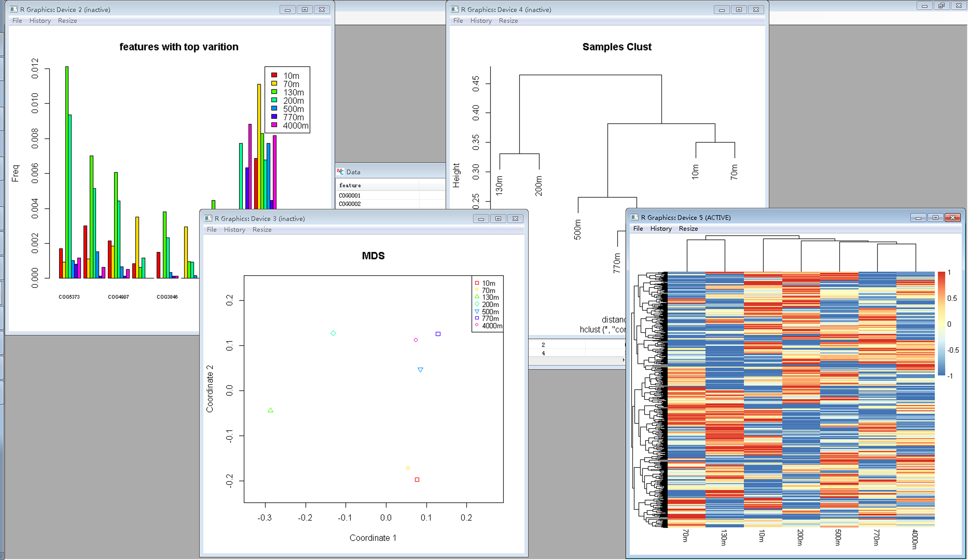Click the Device 2 window's R graphics icon

14,9
